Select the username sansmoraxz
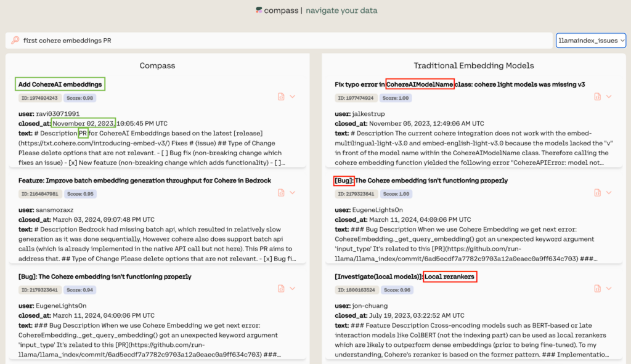Image resolution: width=631 pixels, height=364 pixels. point(55,210)
